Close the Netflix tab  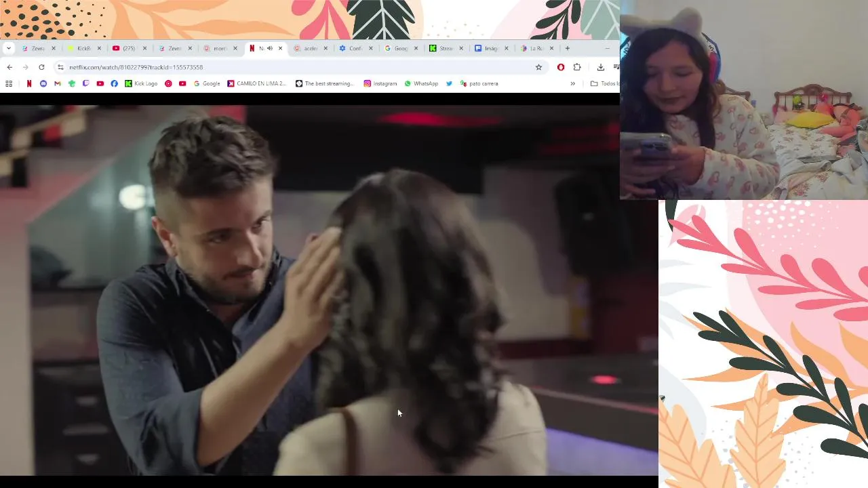[280, 48]
